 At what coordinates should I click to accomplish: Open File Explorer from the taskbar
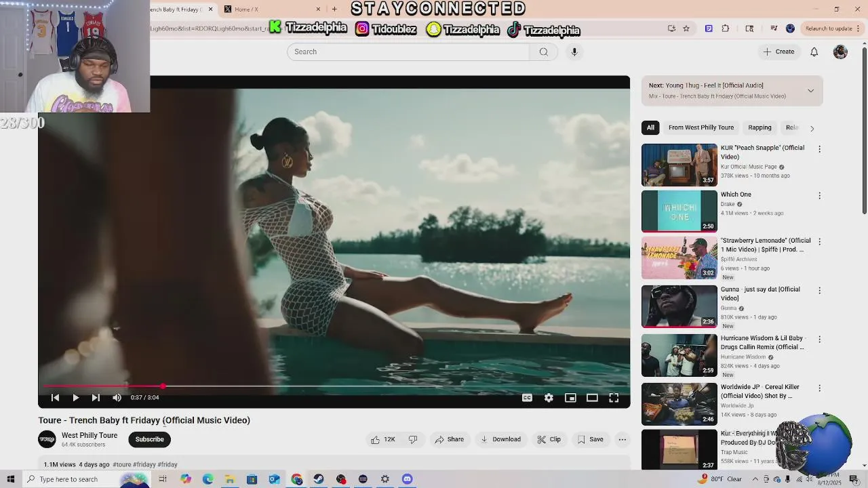point(230,479)
